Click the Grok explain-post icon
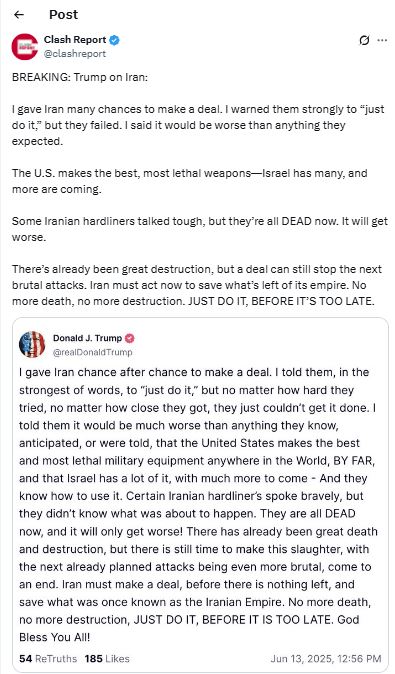The width and height of the screenshot is (395, 674). [x=364, y=40]
